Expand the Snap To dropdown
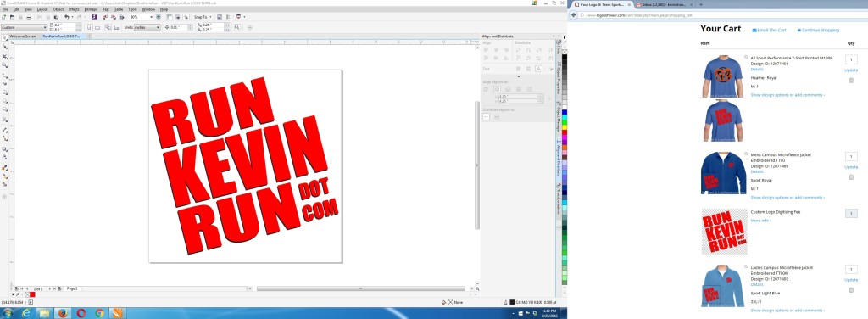The width and height of the screenshot is (868, 319). coord(203,17)
